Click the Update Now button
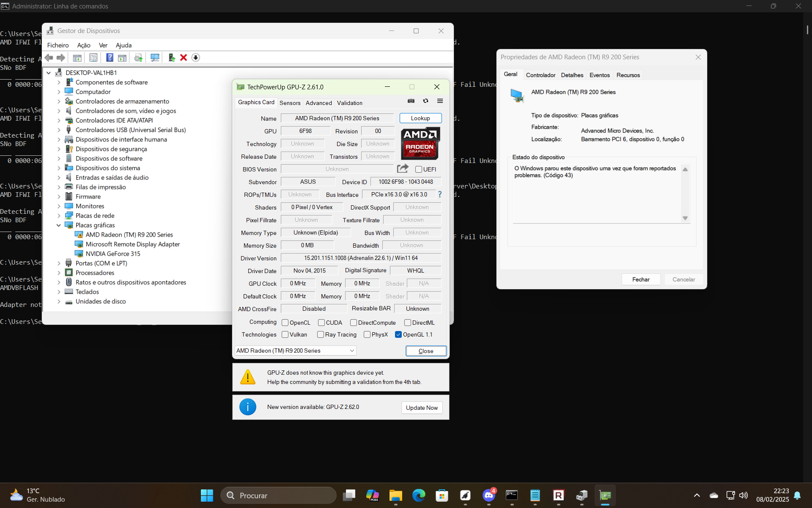Image resolution: width=812 pixels, height=508 pixels. point(422,408)
